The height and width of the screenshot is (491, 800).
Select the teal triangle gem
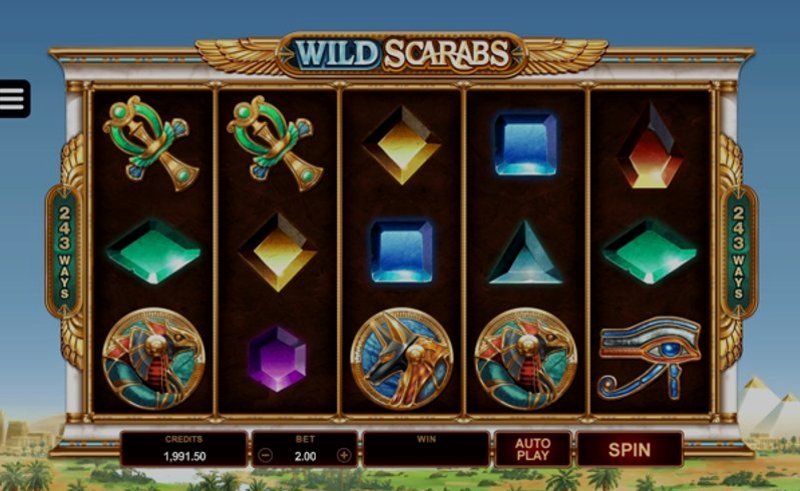526,253
